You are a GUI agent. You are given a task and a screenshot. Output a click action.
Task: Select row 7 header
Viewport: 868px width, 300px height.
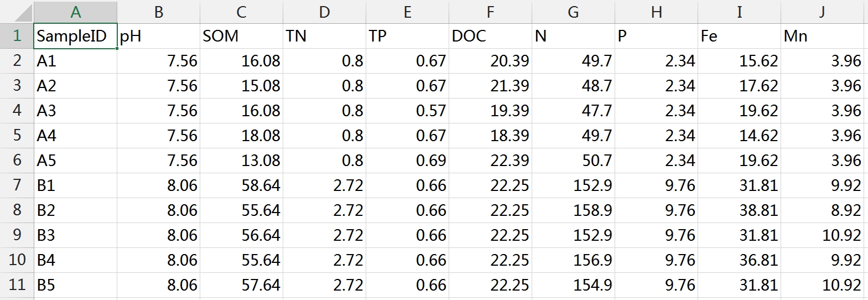pos(17,185)
